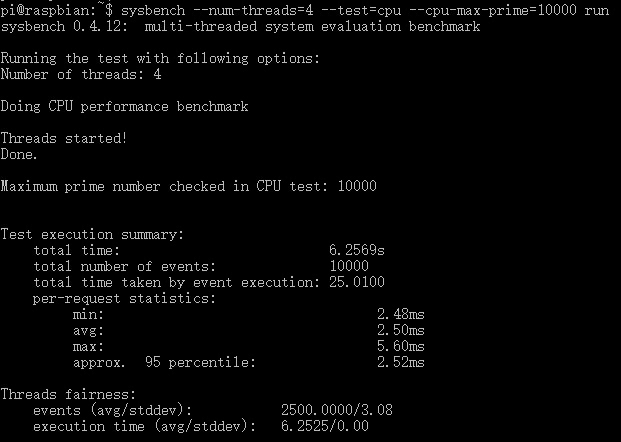Click the "Done." output line

(19, 154)
